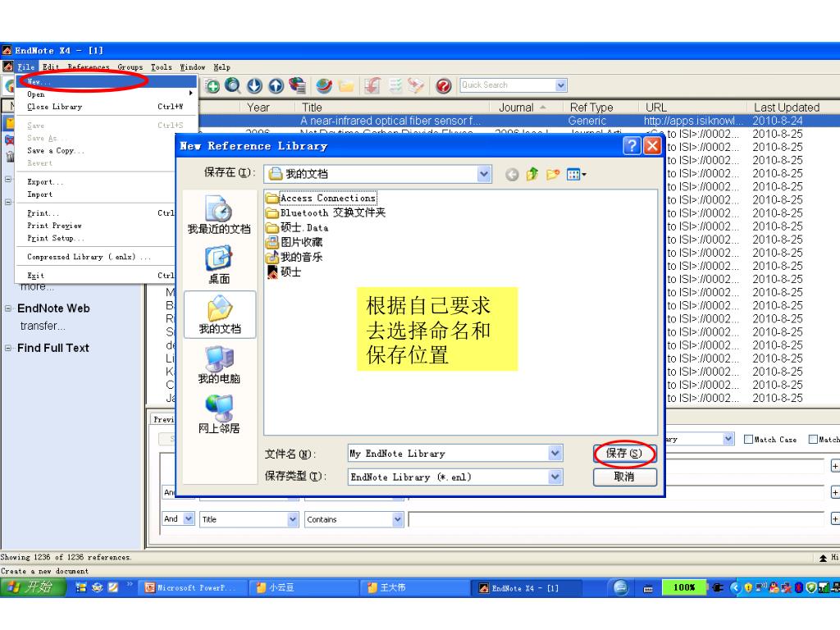Screen dimensions: 840x630
Task: Select the 图片收藏 folder
Action: pos(294,242)
